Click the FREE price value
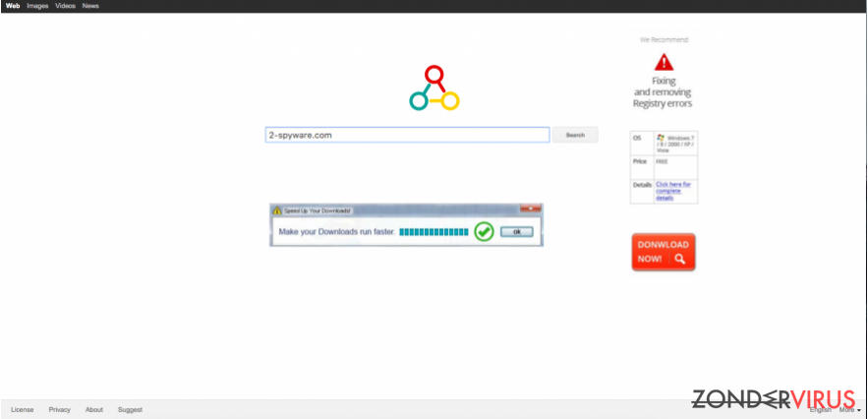The height and width of the screenshot is (419, 868). [x=663, y=162]
